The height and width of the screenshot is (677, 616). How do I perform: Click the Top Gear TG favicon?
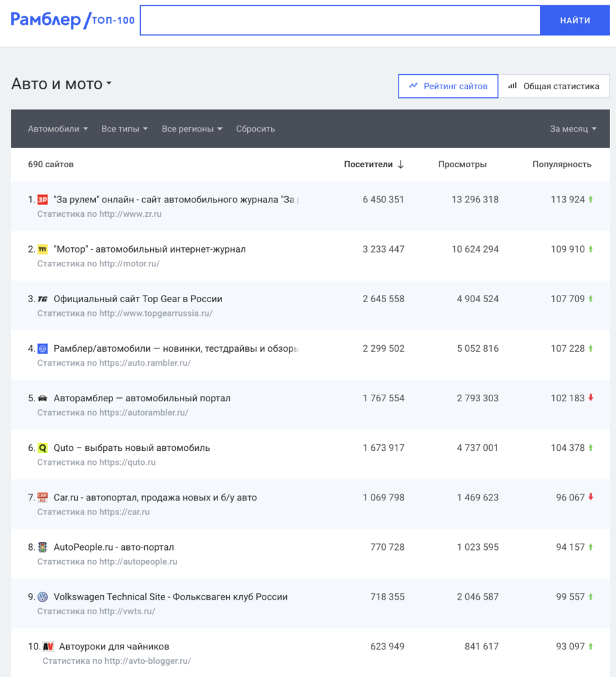42,299
